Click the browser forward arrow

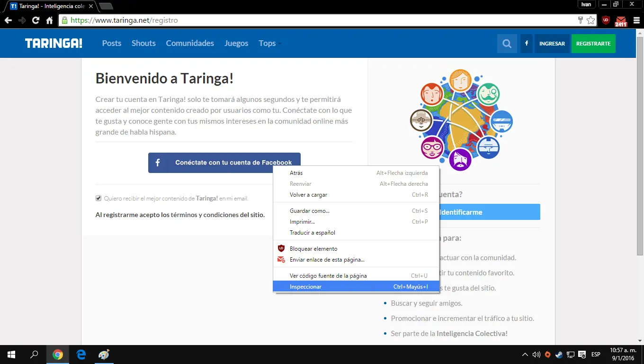point(22,20)
